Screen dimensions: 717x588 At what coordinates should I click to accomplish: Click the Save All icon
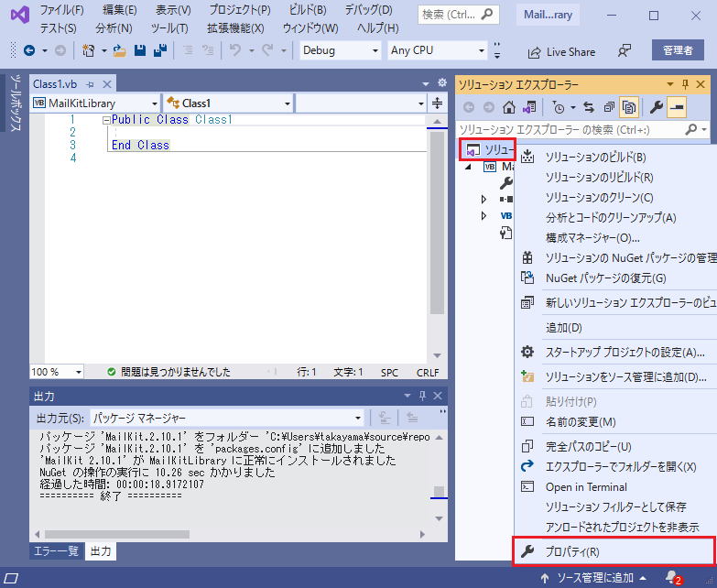pyautogui.click(x=160, y=50)
